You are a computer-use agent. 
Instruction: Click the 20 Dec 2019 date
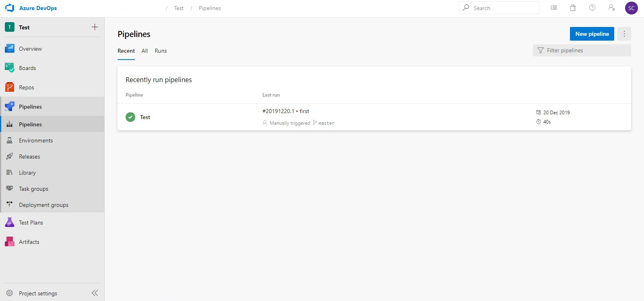tap(557, 113)
